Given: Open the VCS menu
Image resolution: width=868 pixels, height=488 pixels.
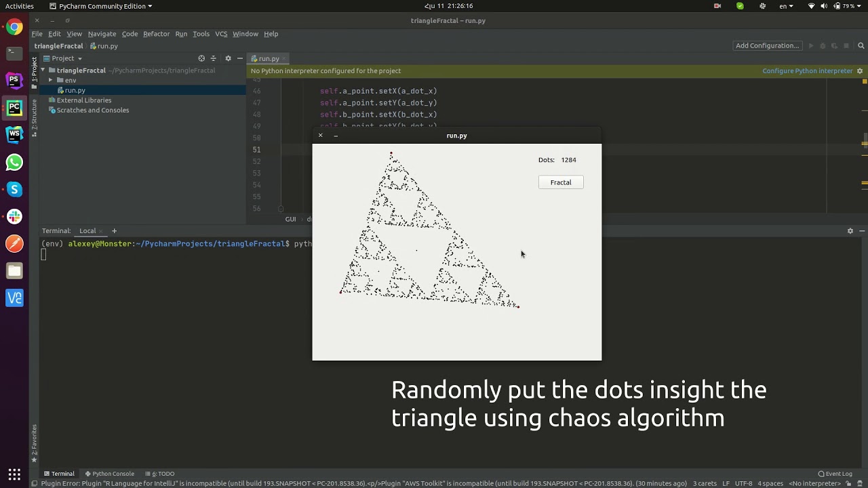Looking at the screenshot, I should (221, 34).
